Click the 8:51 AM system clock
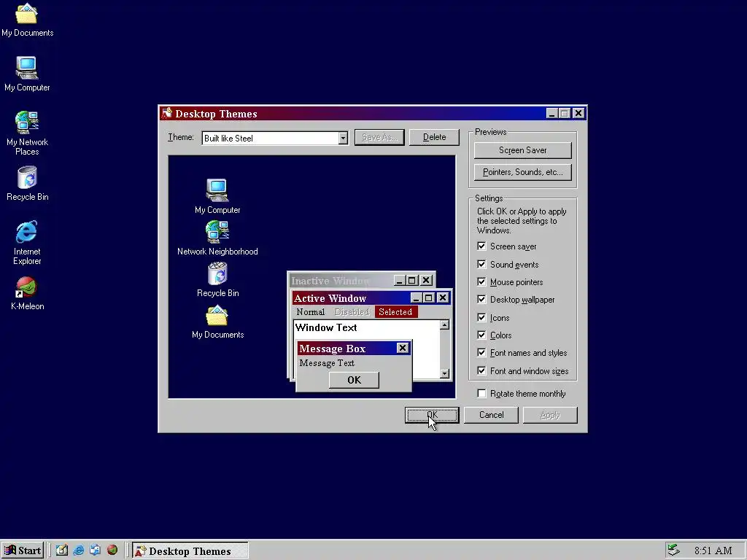Screen dimensions: 747x560 [x=713, y=551]
